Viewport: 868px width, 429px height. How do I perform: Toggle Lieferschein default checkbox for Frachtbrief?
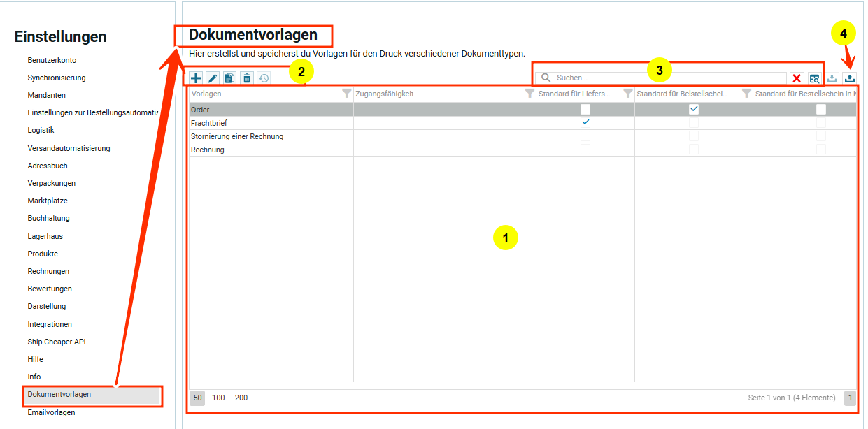[x=585, y=122]
